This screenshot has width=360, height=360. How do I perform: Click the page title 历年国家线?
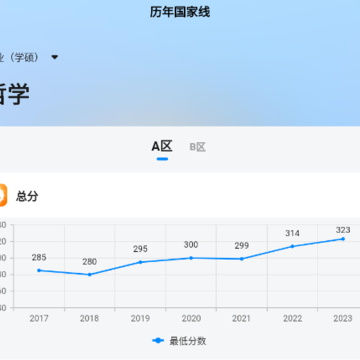pos(180,12)
